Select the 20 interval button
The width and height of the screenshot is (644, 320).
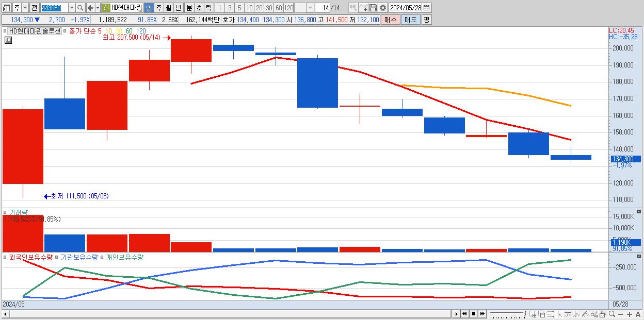[x=259, y=8]
